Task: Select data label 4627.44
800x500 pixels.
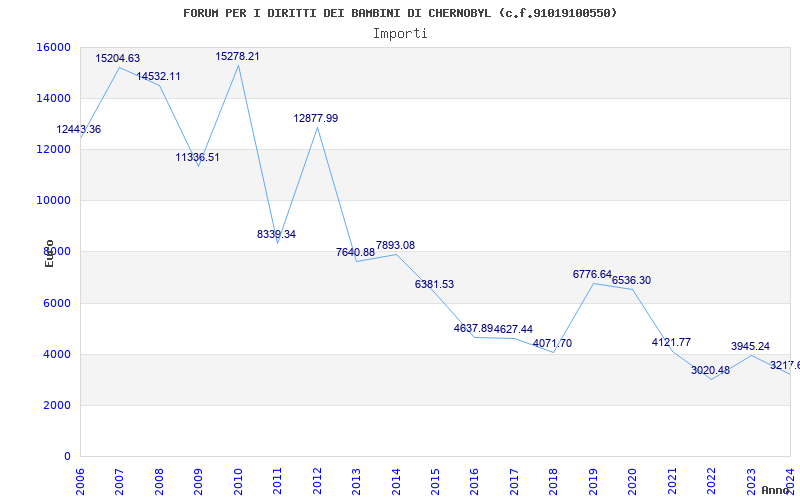Action: (x=513, y=329)
